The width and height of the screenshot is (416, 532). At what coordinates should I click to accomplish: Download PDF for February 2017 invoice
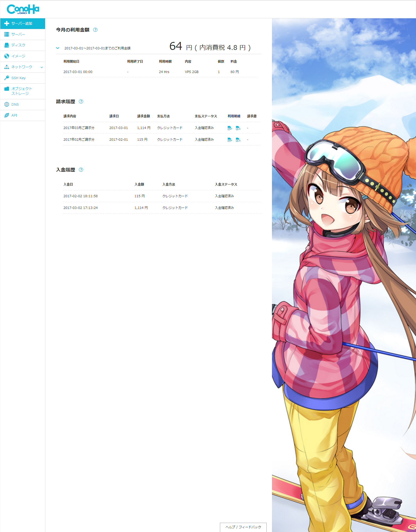pyautogui.click(x=230, y=140)
